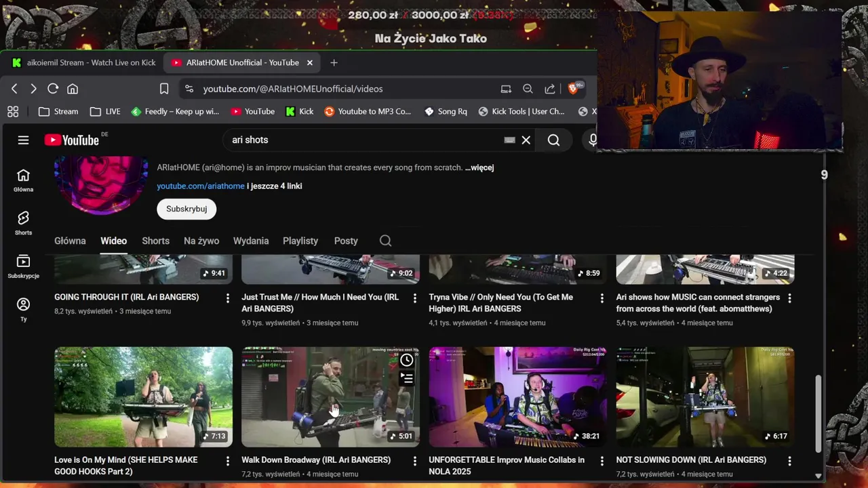This screenshot has width=868, height=488.
Task: Bookmark this page using the bookmark icon
Action: point(164,89)
